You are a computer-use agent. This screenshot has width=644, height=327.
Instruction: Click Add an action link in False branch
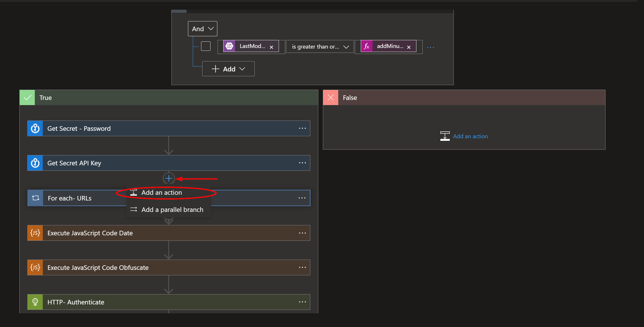point(470,137)
